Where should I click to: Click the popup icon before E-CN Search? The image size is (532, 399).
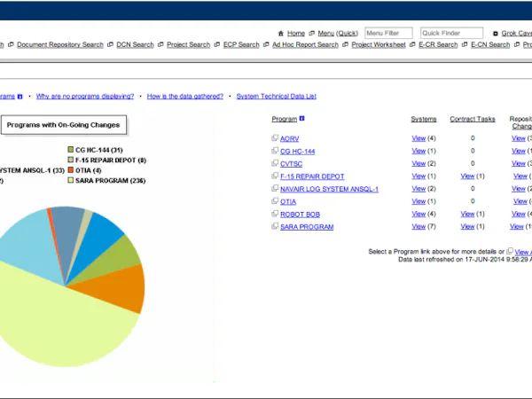pos(465,44)
